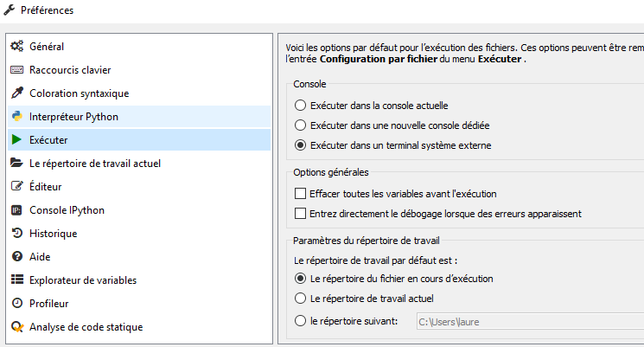Click the Historique clock-arrow icon

point(16,233)
